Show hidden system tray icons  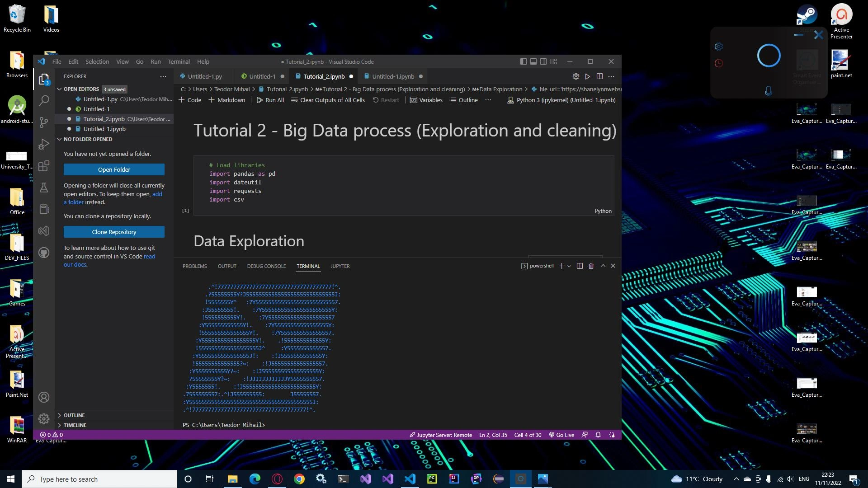click(x=736, y=479)
